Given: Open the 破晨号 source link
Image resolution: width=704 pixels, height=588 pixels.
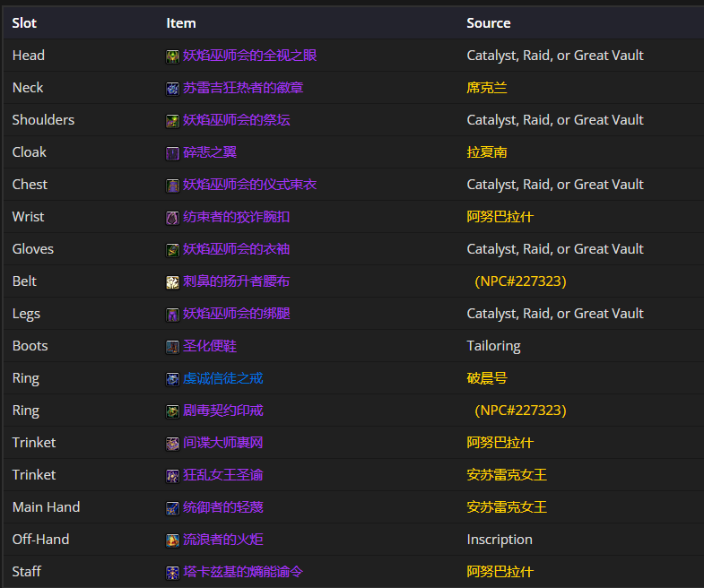Looking at the screenshot, I should 487,378.
